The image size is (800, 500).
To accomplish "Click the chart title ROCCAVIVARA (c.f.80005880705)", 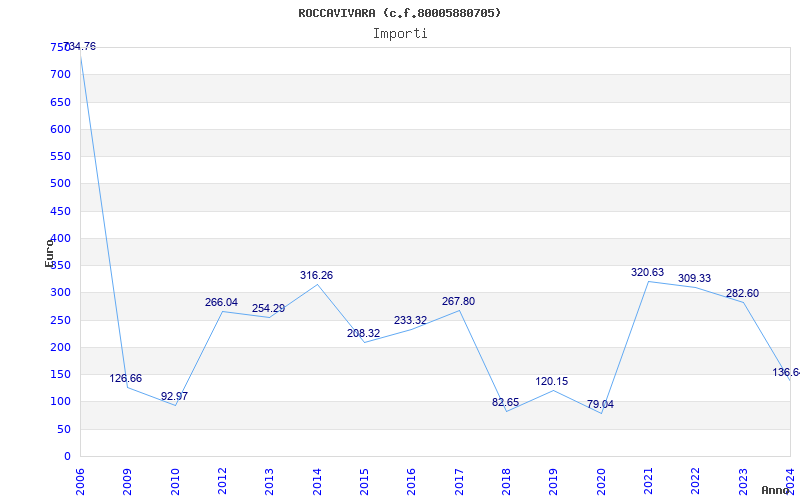I will (x=399, y=13).
